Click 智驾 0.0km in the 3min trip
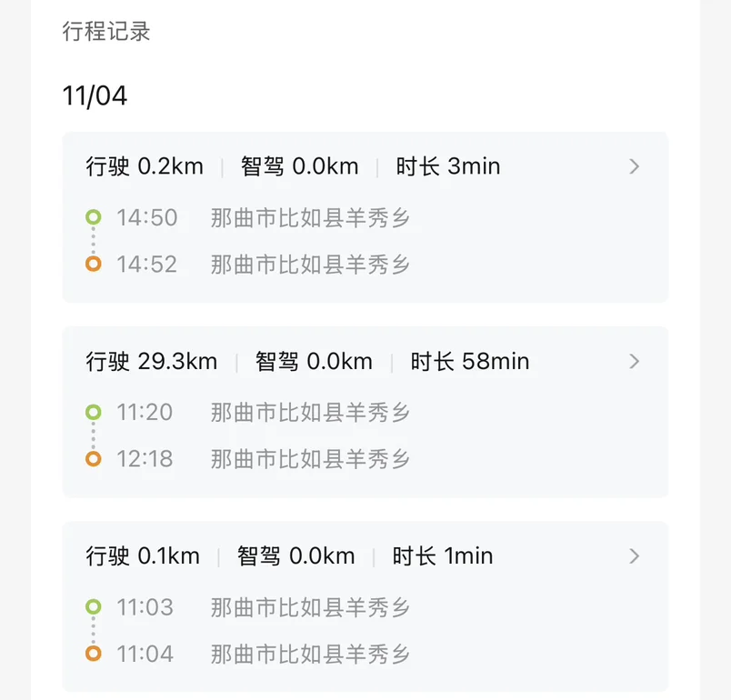Image resolution: width=731 pixels, height=700 pixels. 299,167
